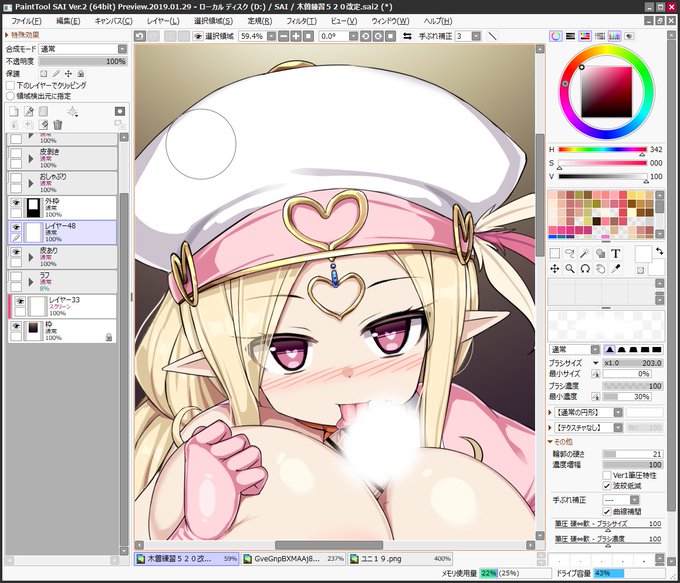The height and width of the screenshot is (583, 680).
Task: Open the ウィンドウ(W) menu
Action: click(390, 21)
